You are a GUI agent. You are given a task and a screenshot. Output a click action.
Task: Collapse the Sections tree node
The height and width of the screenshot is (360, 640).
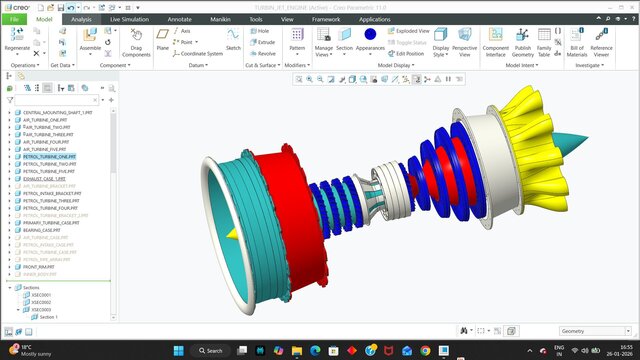pos(10,288)
